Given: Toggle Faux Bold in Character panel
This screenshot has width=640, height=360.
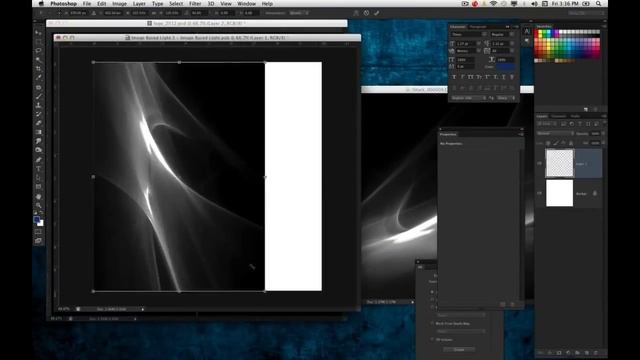Looking at the screenshot, I should point(453,77).
